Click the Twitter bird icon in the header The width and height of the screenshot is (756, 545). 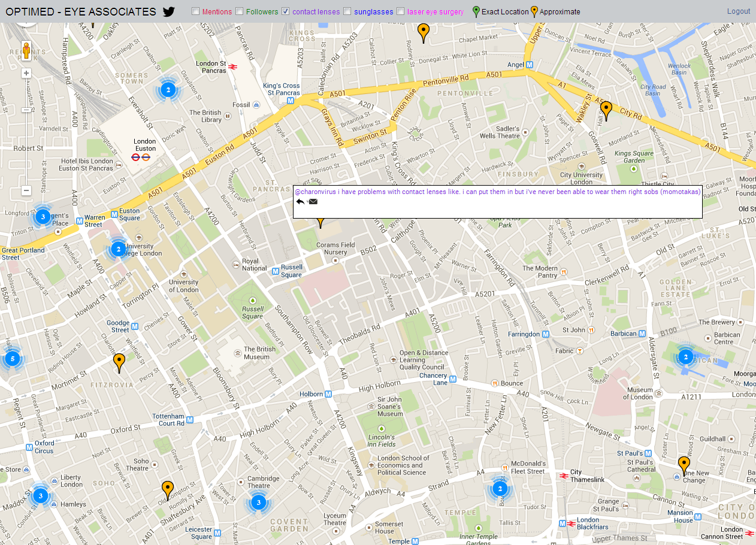tap(169, 11)
